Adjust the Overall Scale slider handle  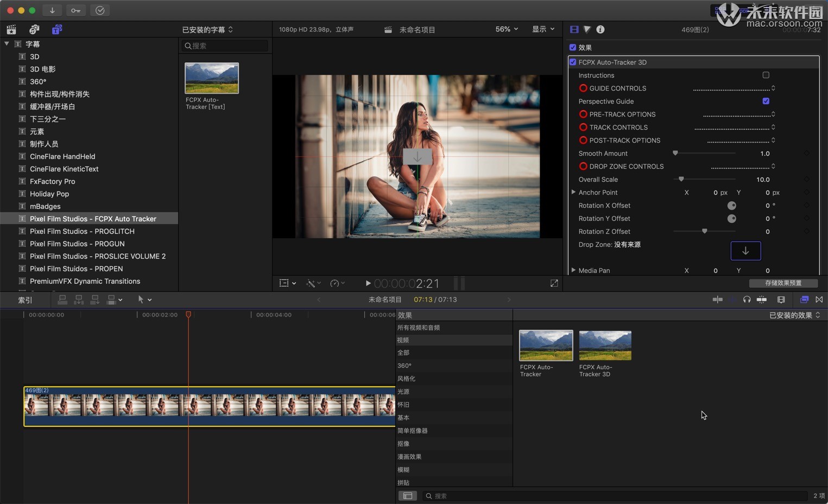pyautogui.click(x=681, y=180)
